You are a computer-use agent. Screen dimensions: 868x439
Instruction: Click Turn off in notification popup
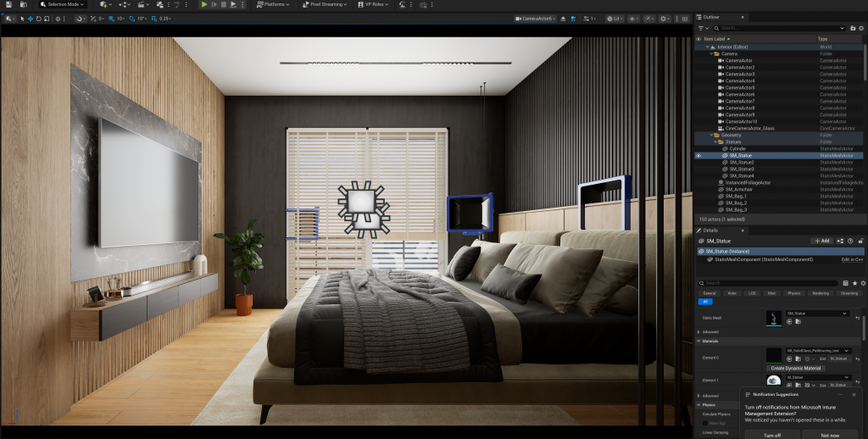(x=771, y=435)
